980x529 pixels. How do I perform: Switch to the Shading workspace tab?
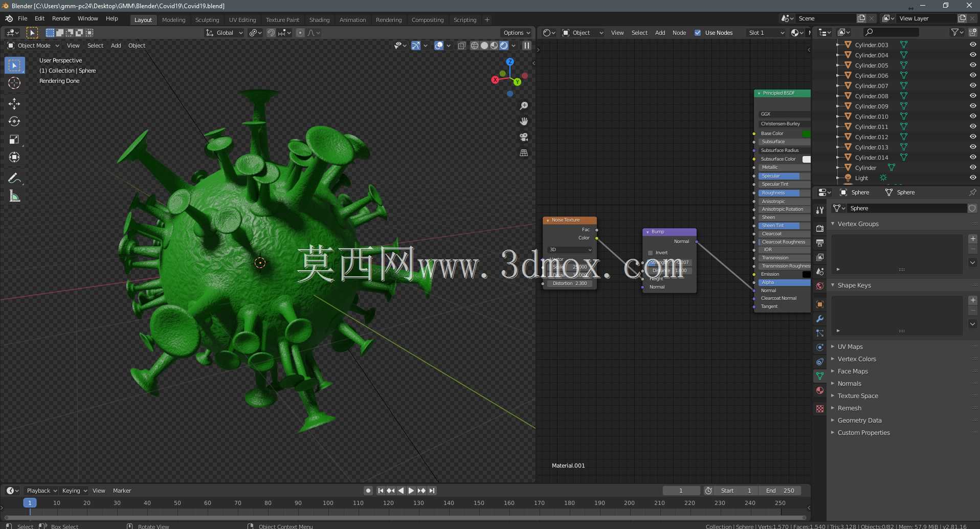click(x=319, y=20)
